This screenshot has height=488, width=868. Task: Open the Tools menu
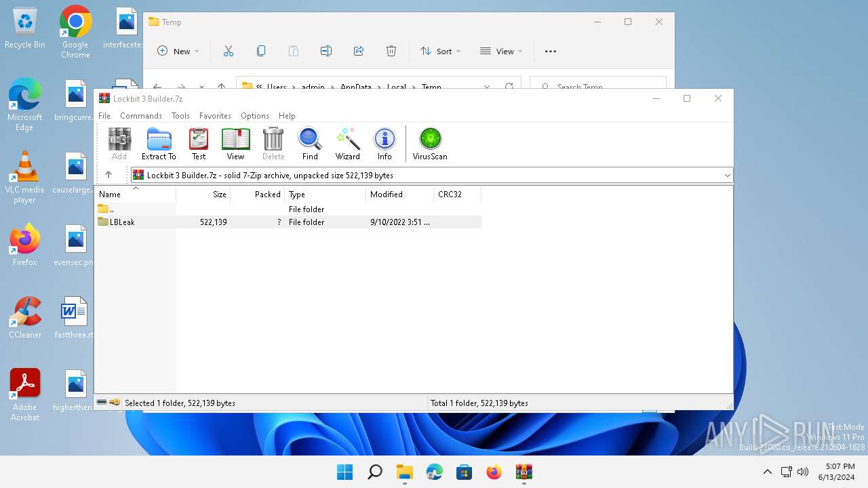(x=180, y=116)
